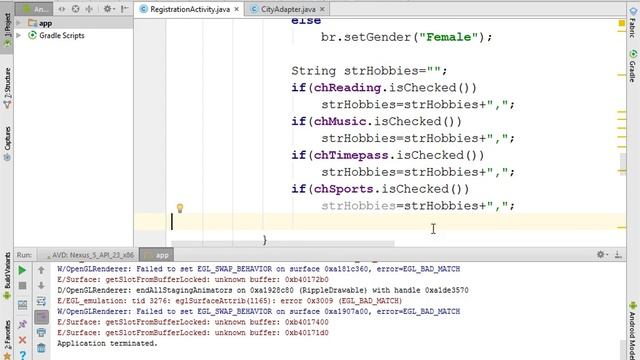Print the console output
This screenshot has width=640, height=360.
(41, 332)
